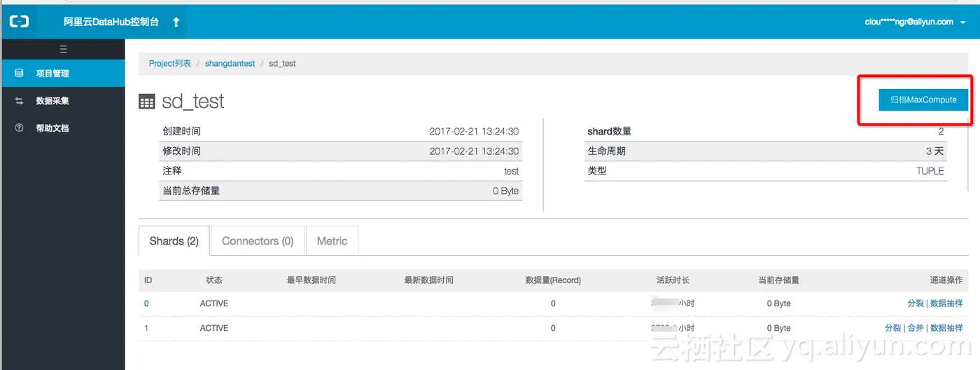This screenshot has height=370, width=980.
Task: Click sd_test breadcrumb text
Action: click(x=282, y=63)
